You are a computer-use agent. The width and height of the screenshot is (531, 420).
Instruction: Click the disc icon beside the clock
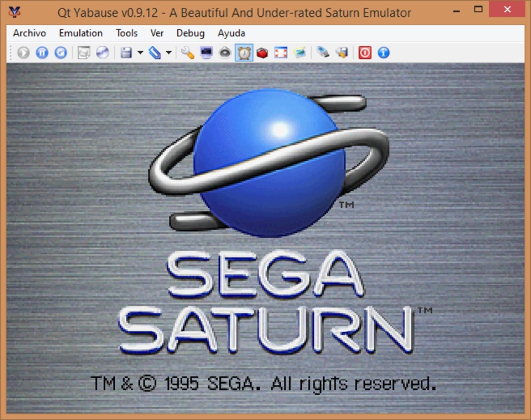tap(225, 52)
